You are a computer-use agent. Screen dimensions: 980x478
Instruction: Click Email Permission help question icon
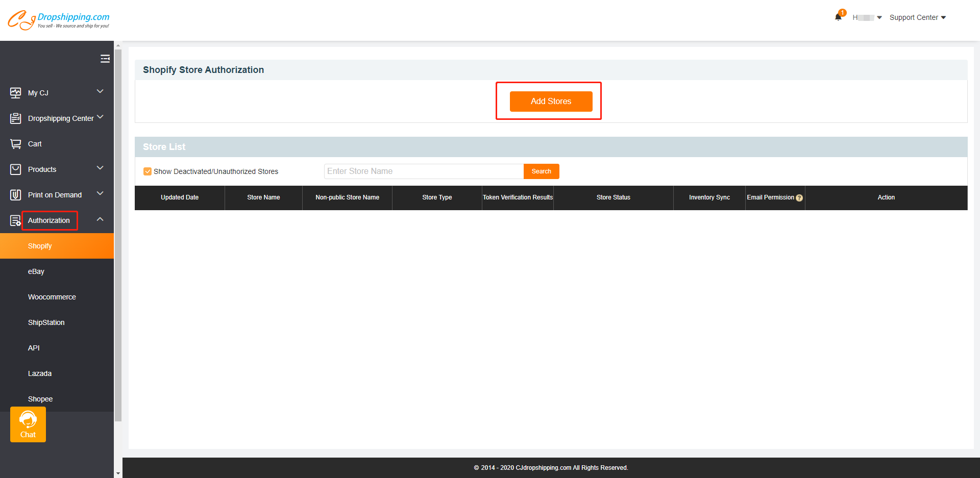coord(799,198)
